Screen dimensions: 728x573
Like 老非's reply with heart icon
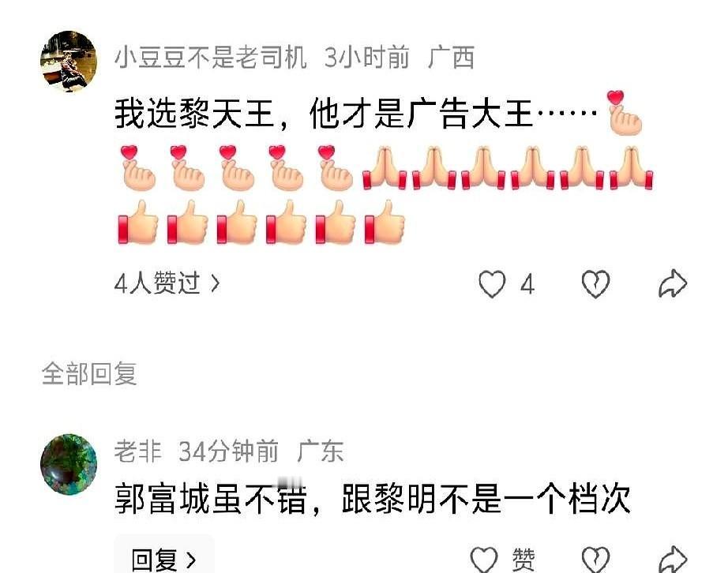pos(484,559)
